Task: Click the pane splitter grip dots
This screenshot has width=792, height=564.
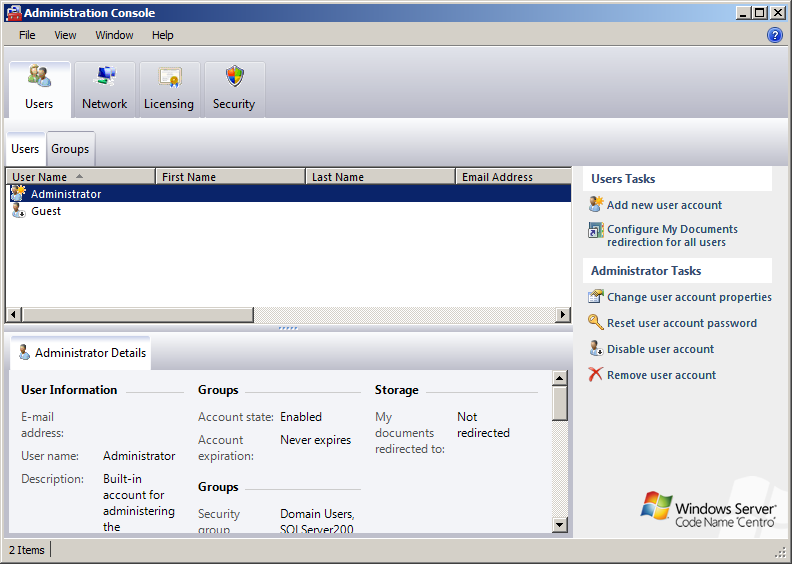Action: coord(288,328)
